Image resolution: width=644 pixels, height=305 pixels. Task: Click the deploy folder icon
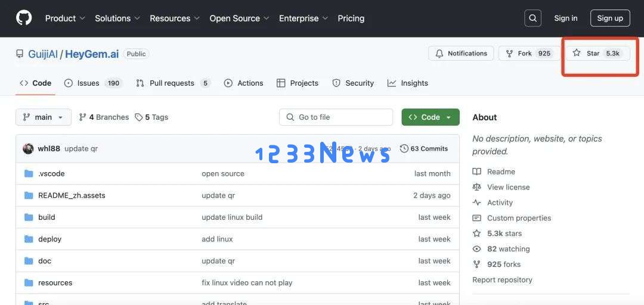tap(29, 239)
